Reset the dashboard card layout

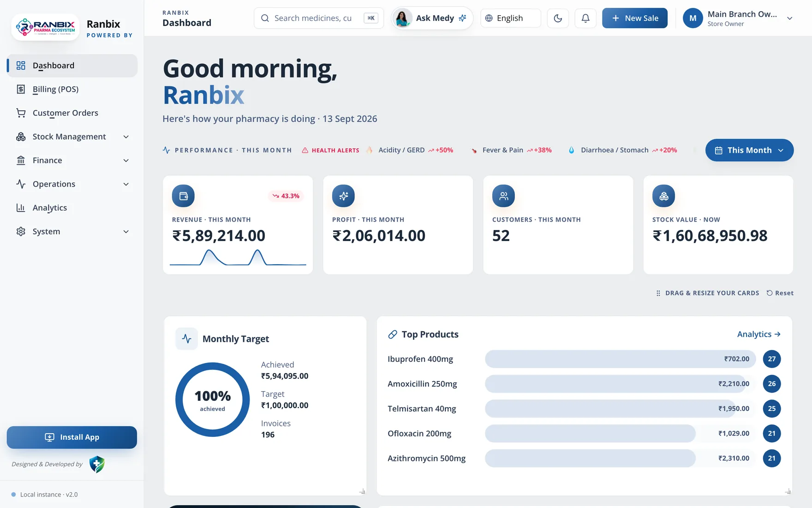pyautogui.click(x=780, y=293)
